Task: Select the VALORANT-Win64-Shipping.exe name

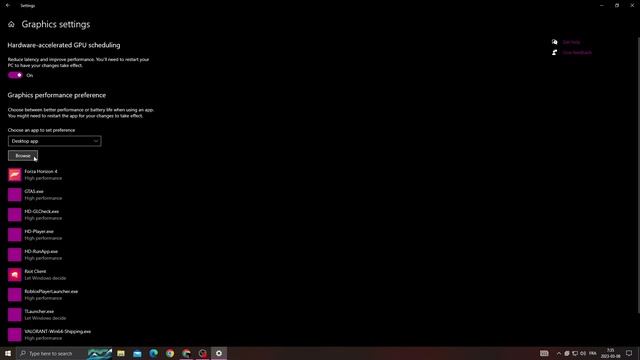Action: pos(58,331)
